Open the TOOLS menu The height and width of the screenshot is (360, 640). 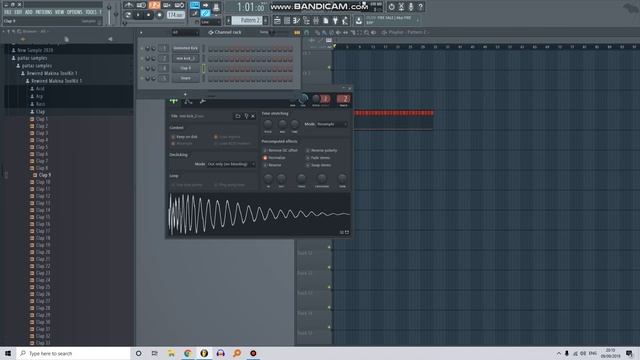pyautogui.click(x=91, y=12)
